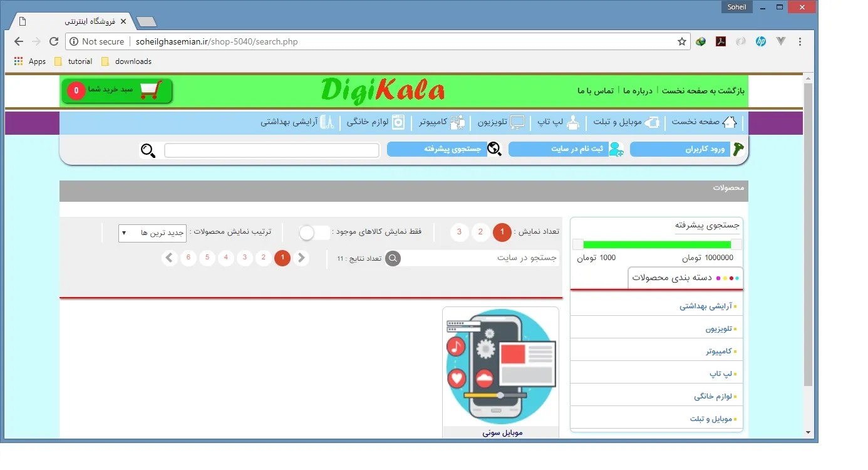The image size is (868, 470).
Task: Click the globe advanced search icon
Action: (x=495, y=149)
